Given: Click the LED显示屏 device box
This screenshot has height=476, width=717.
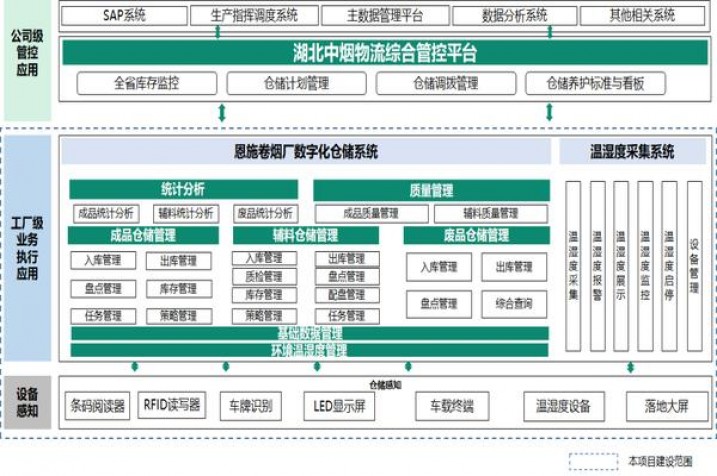Looking at the screenshot, I should point(340,406).
